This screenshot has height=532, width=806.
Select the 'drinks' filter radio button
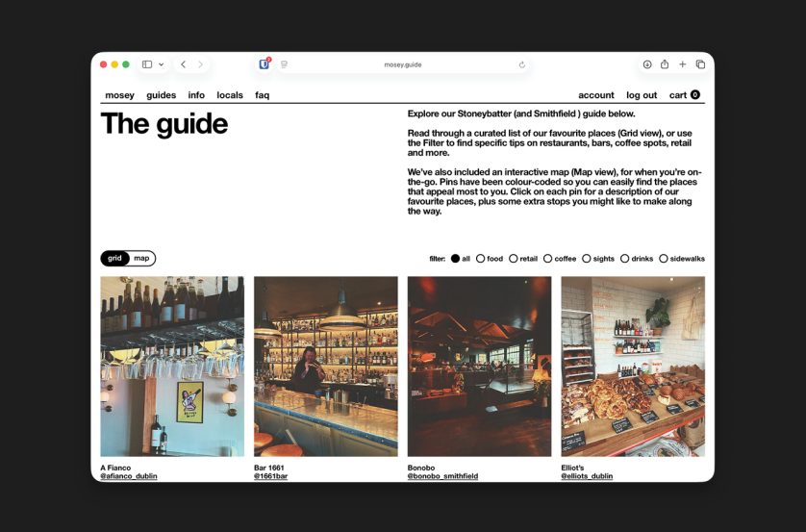[624, 259]
